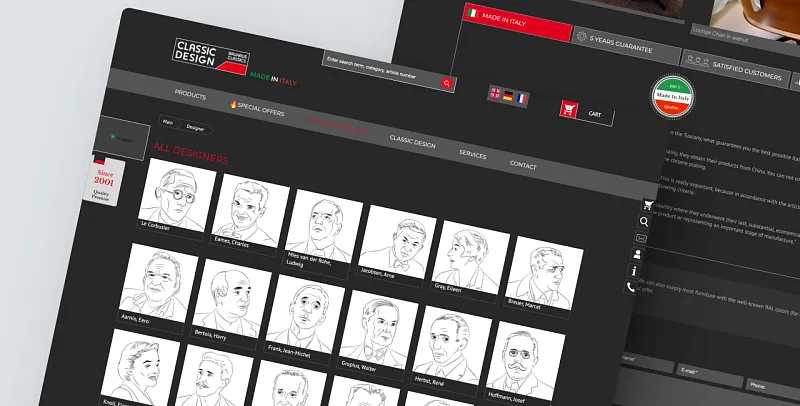Click the All Designers heading
Screen dimensions: 800x406
point(191,153)
